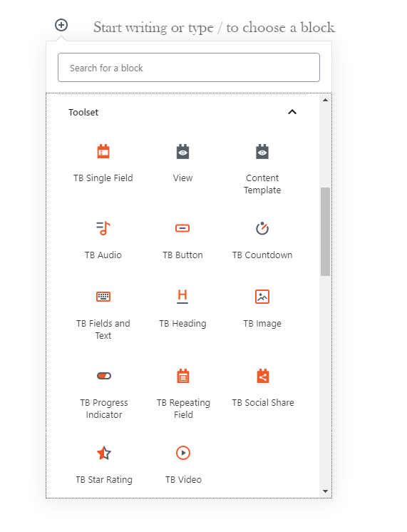Viewport: 407px width, 532px height.
Task: Insert the TB Image block
Action: coord(262,309)
